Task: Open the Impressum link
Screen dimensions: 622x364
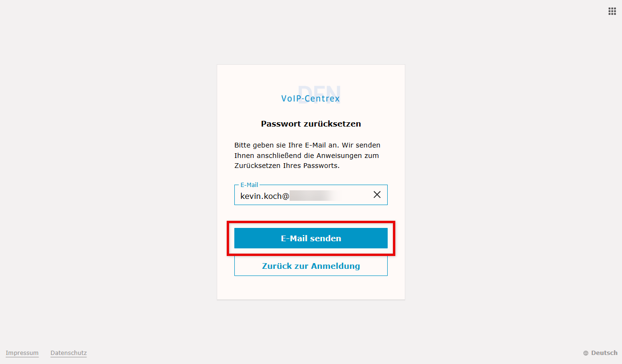Action: [22, 353]
